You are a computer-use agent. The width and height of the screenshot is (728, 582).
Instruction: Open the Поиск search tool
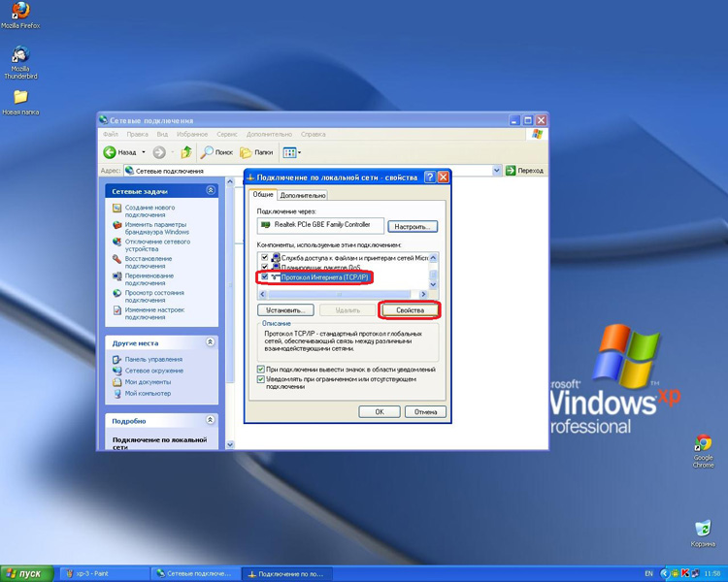[216, 152]
